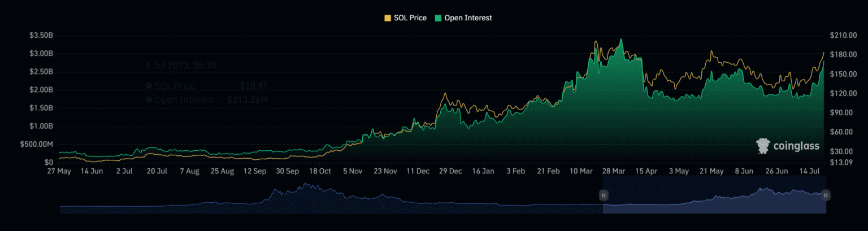Click the left handle of range slider
Image resolution: width=868 pixels, height=231 pixels.
603,195
